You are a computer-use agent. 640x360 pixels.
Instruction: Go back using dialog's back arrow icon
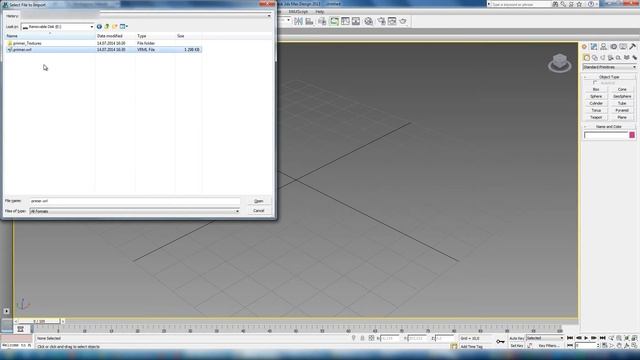point(99,27)
